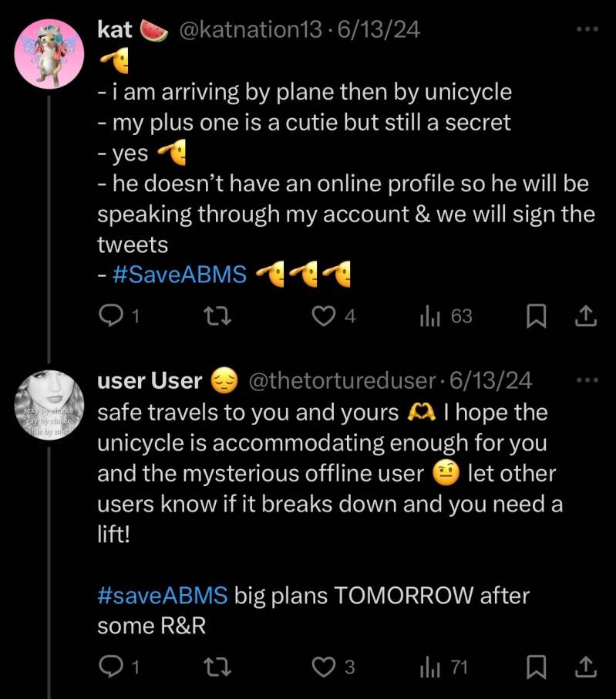View analytics showing 71 views

coord(429,667)
